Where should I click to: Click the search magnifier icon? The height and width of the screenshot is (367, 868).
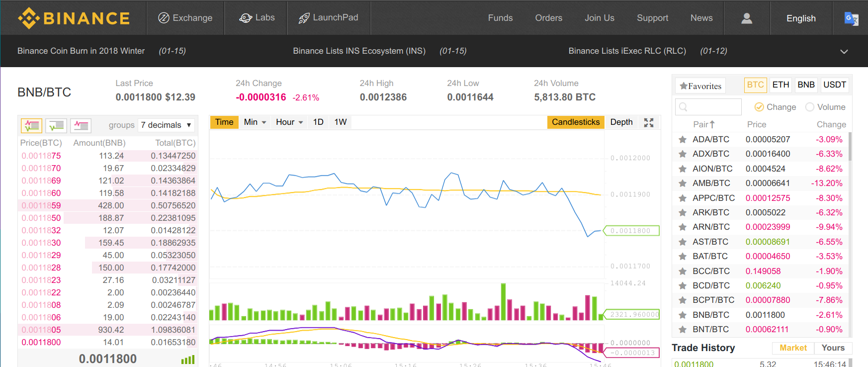pyautogui.click(x=683, y=107)
